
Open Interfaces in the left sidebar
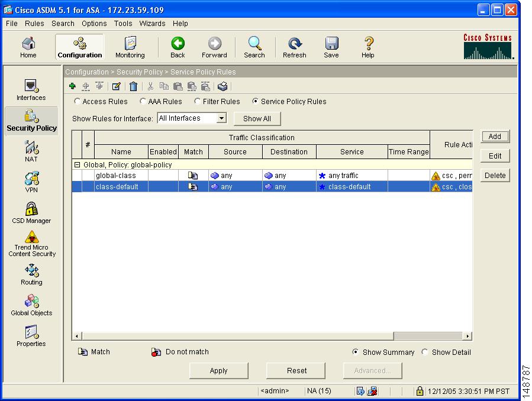point(31,90)
